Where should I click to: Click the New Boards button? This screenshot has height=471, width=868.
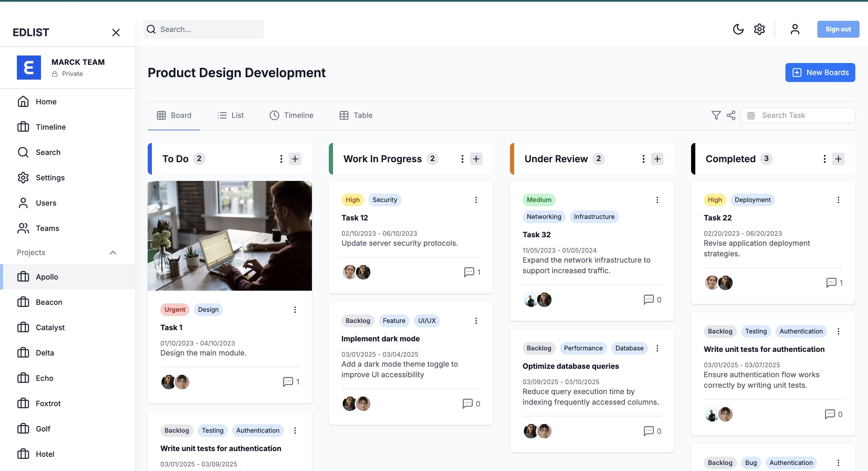pyautogui.click(x=820, y=72)
